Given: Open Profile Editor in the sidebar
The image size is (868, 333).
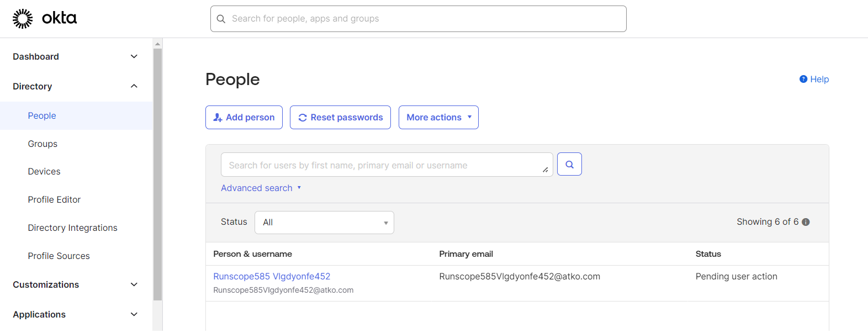Looking at the screenshot, I should pyautogui.click(x=54, y=199).
